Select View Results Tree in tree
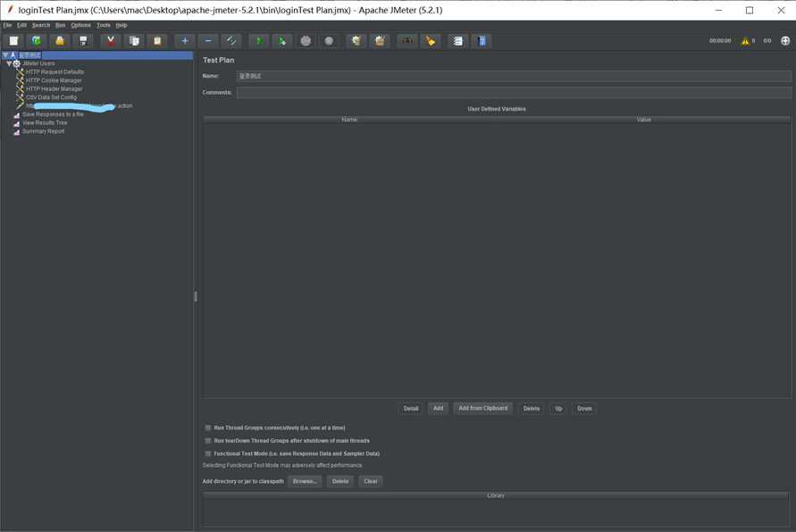Image resolution: width=796 pixels, height=532 pixels. coord(45,123)
